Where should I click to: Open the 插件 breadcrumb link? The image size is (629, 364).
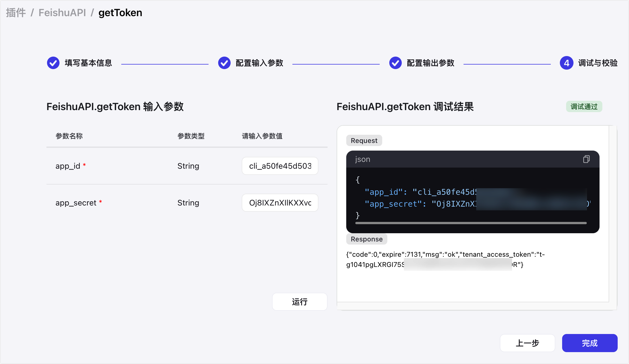tap(16, 13)
